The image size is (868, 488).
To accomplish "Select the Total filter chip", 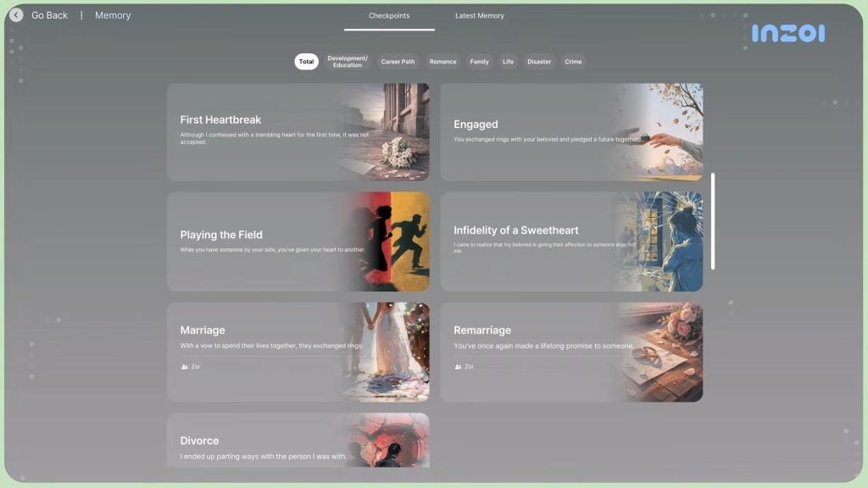I will pos(306,62).
